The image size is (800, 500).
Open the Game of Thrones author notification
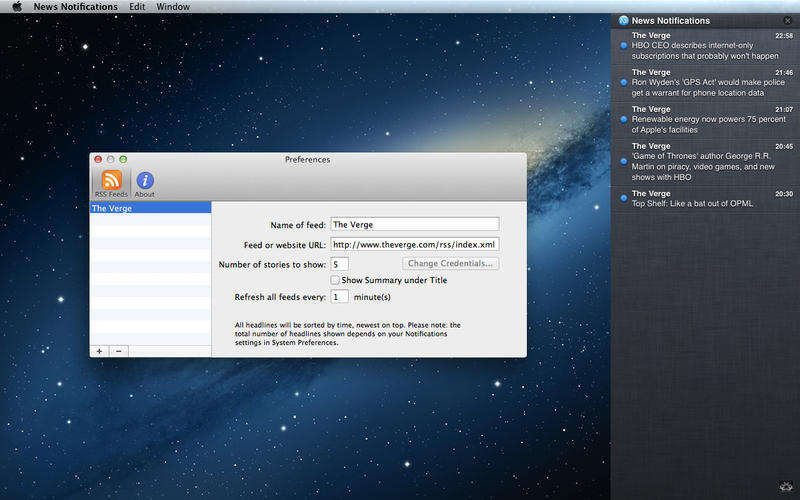coord(705,162)
